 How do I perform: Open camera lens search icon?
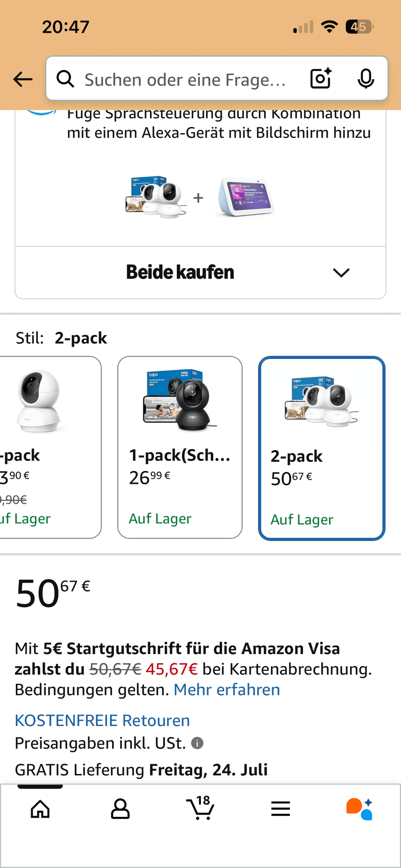coord(321,79)
